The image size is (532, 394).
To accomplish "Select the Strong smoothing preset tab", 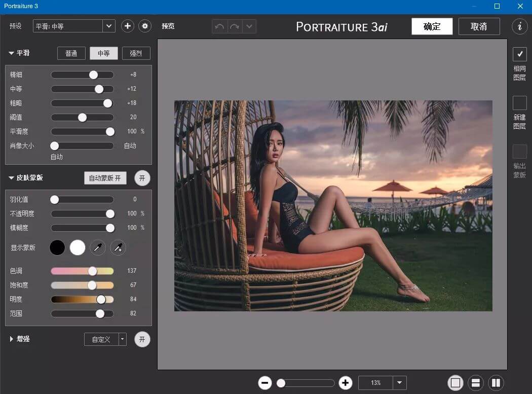I will click(136, 53).
